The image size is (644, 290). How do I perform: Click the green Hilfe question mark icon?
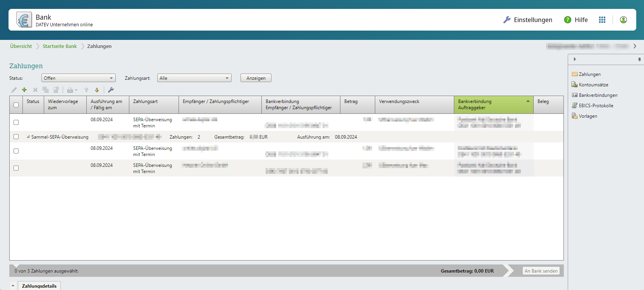[567, 20]
